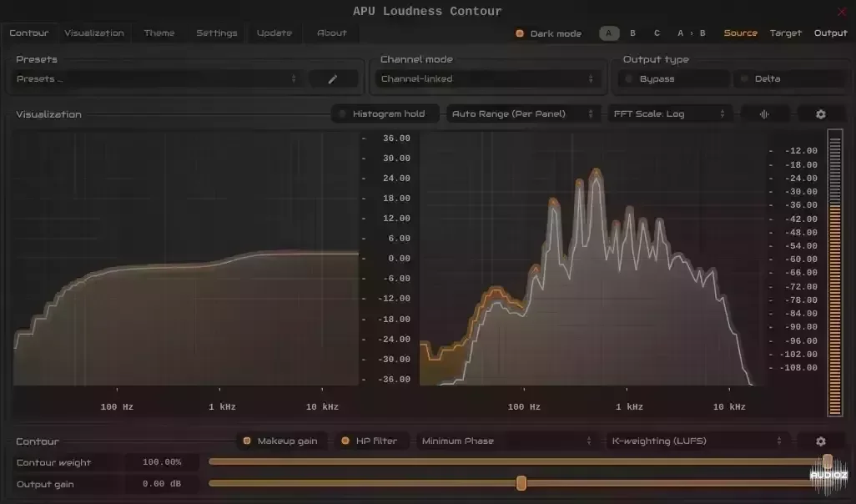
Task: Open Auto Range (Per Panel) dropdown
Action: click(x=523, y=114)
